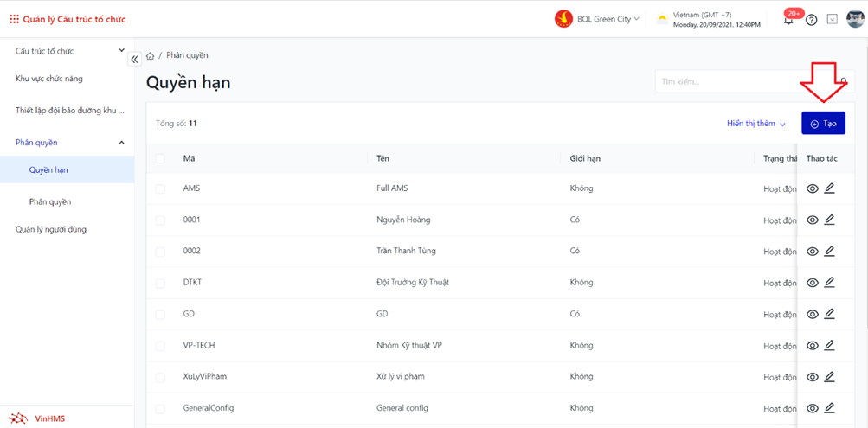The width and height of the screenshot is (868, 428).
Task: Expand the Hiển thị thêm dropdown
Action: [x=755, y=124]
